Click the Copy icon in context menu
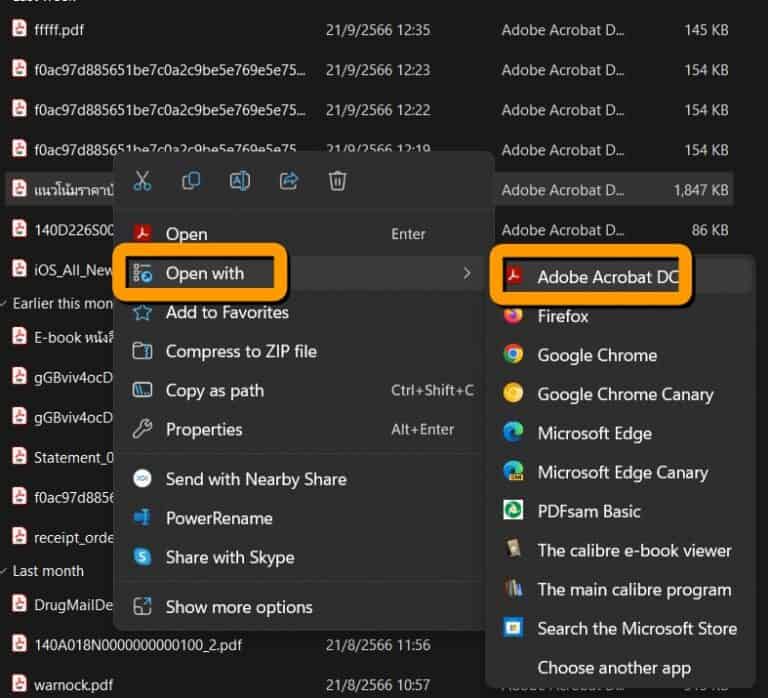 [x=191, y=181]
